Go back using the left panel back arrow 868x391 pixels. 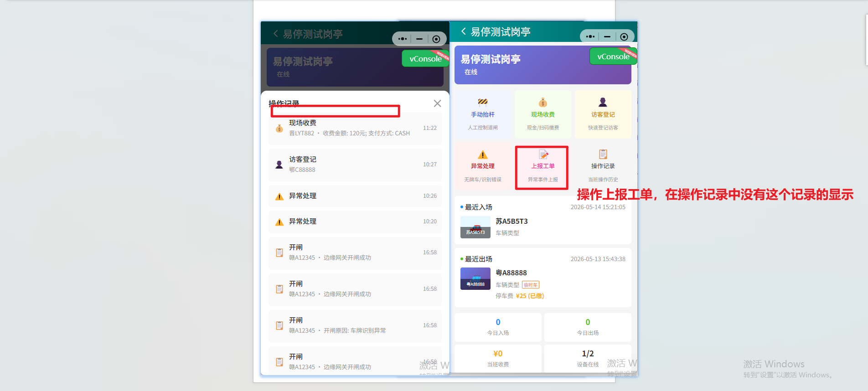click(276, 34)
